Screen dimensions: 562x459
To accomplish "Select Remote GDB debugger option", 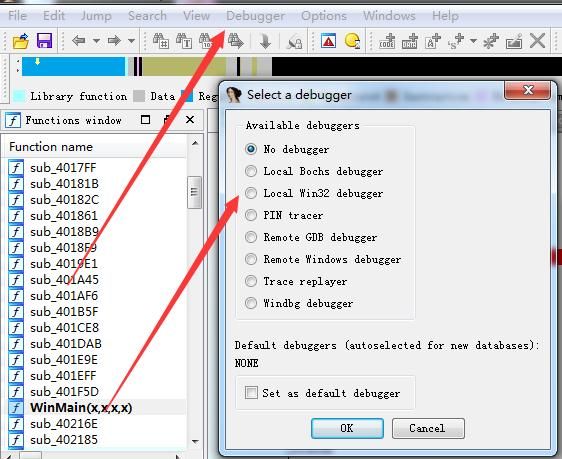I will [x=251, y=237].
